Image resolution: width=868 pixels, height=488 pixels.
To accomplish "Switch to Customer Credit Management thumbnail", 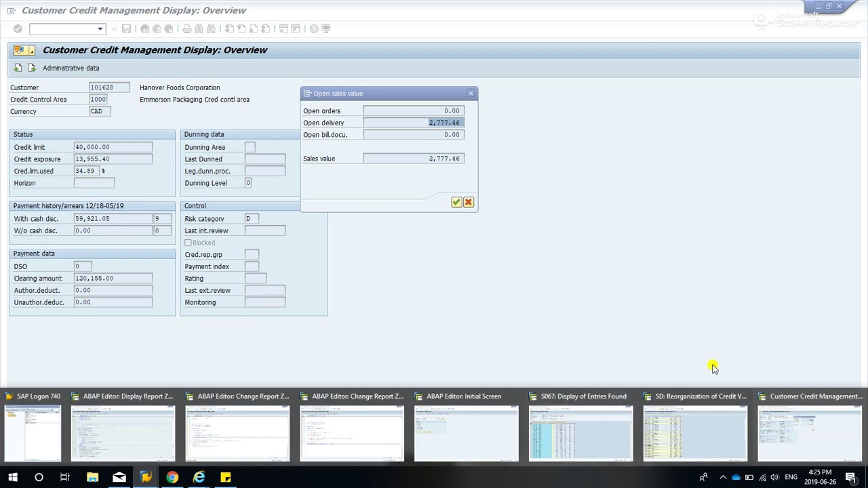I will point(810,426).
